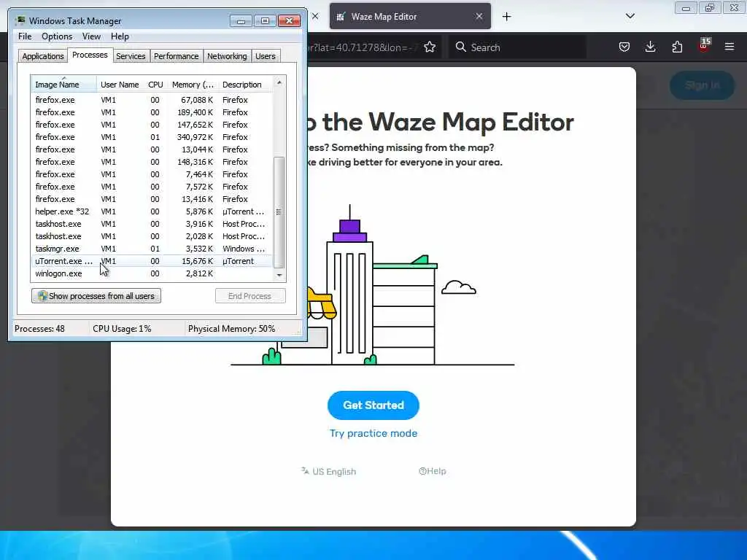Close the partially hidden Firefox tab
This screenshot has width=747, height=560.
click(315, 16)
